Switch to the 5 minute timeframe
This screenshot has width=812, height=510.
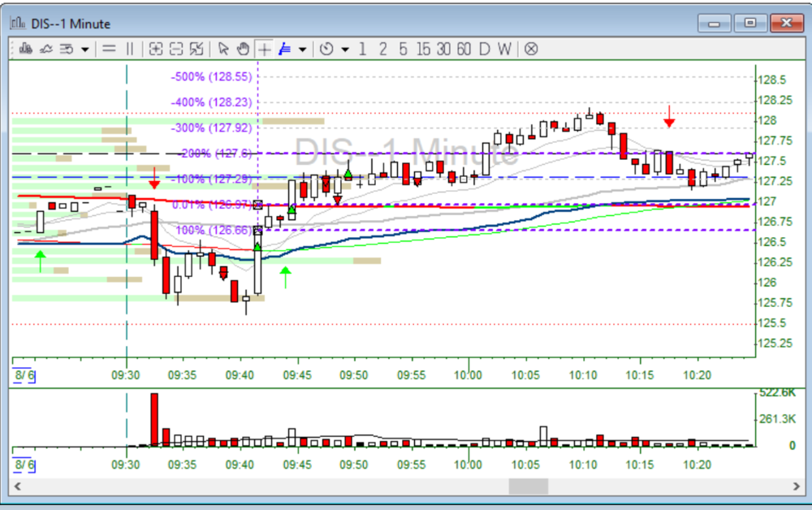pyautogui.click(x=403, y=49)
